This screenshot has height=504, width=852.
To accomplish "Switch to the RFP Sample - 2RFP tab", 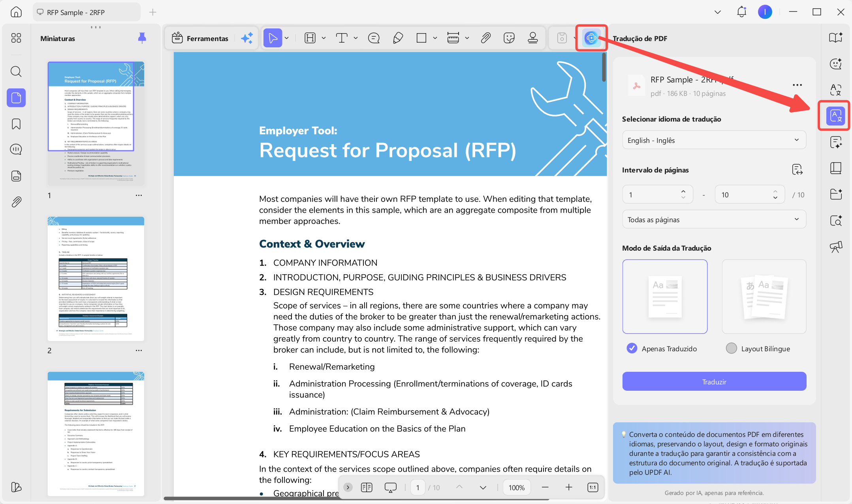I will (87, 12).
